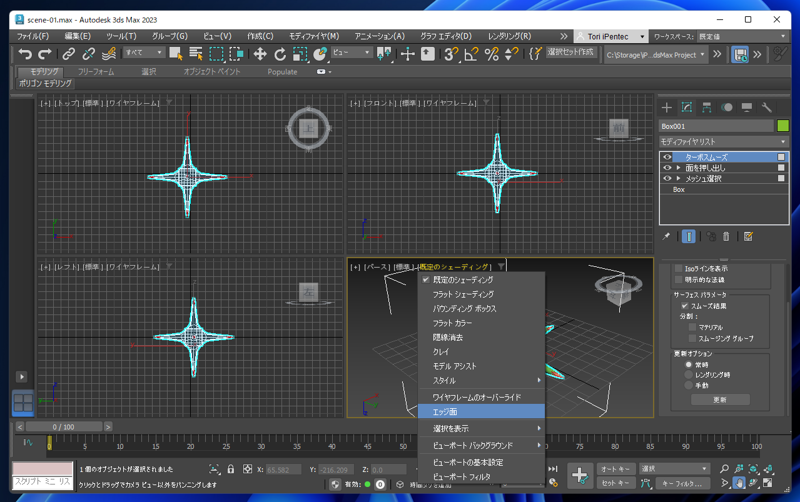Open the モディファイヤ リスト dropdown
Viewport: 800px width, 502px height.
pyautogui.click(x=723, y=141)
